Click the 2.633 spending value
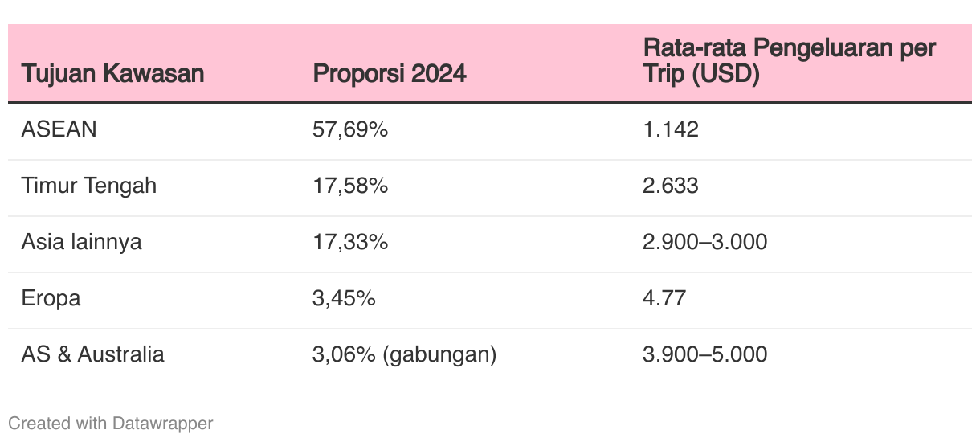 pos(671,186)
